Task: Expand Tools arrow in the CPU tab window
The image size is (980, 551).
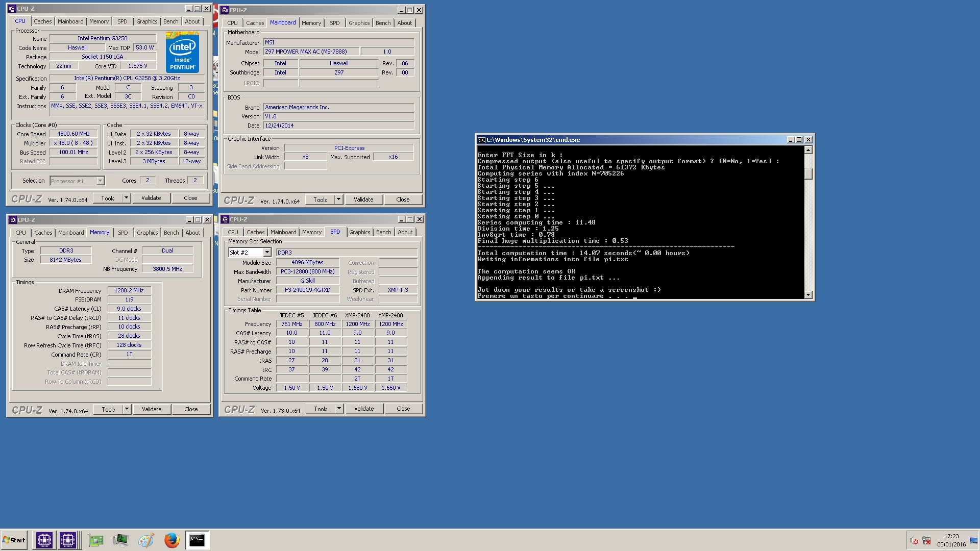Action: tap(126, 198)
